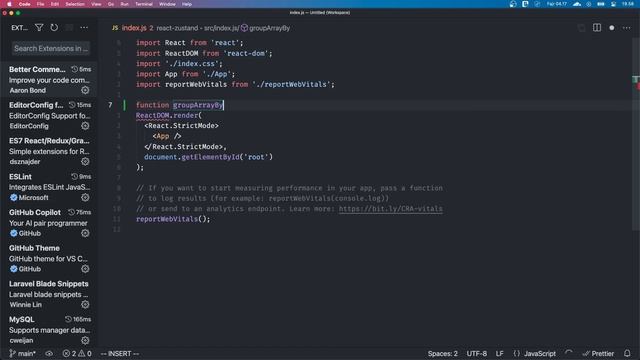Click the macOS menu bar clock
Viewport: 640px width, 360px height.
[x=628, y=4]
